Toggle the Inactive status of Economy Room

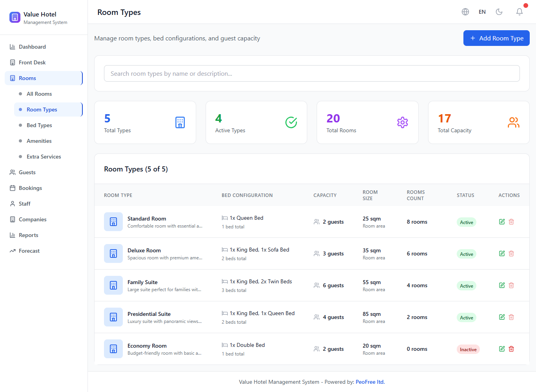pos(468,349)
